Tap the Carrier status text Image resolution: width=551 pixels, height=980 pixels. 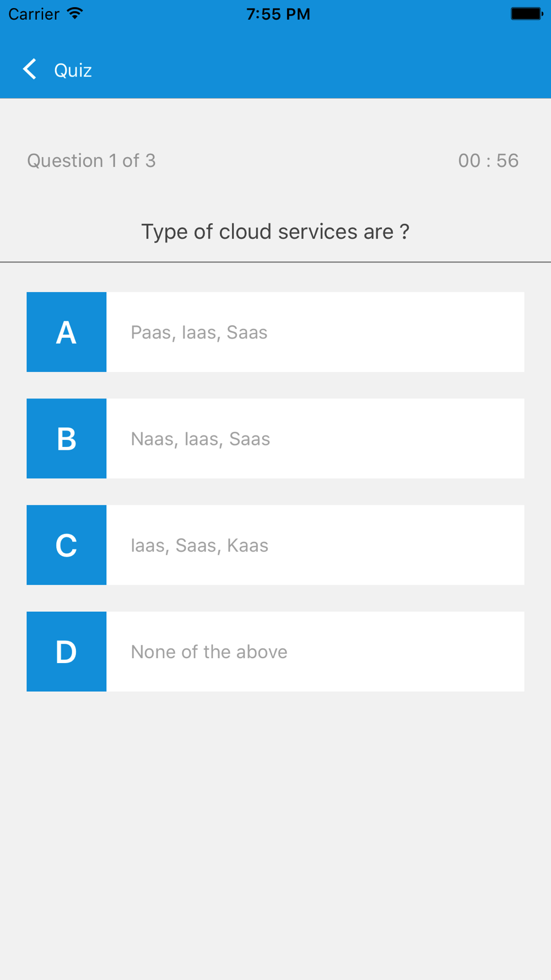coord(34,14)
